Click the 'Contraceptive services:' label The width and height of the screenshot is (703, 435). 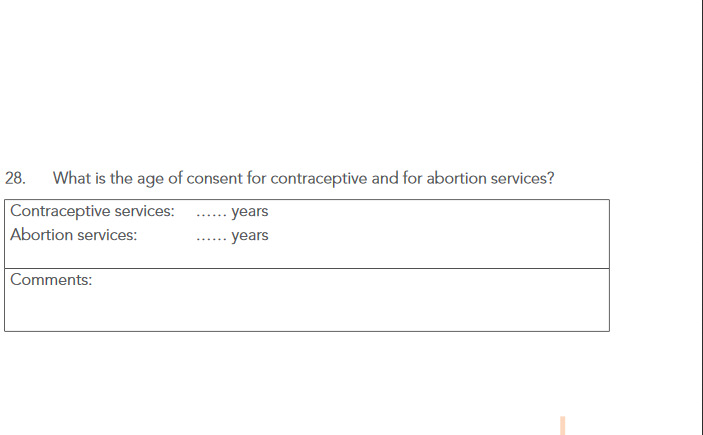[92, 212]
